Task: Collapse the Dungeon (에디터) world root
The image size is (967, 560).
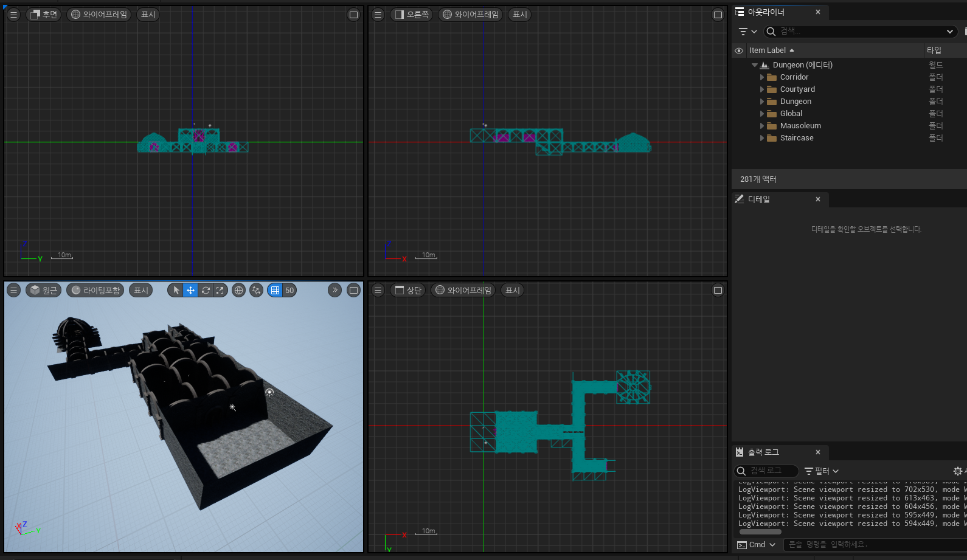Action: click(x=755, y=65)
